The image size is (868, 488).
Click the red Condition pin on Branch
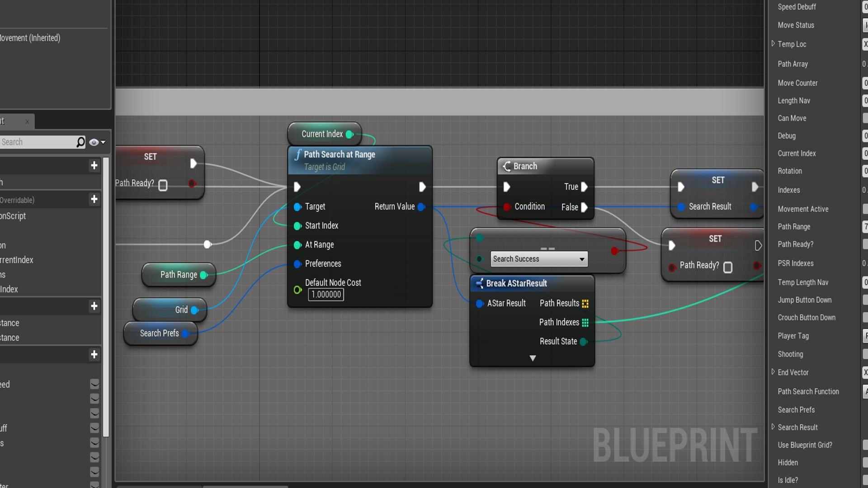click(507, 207)
